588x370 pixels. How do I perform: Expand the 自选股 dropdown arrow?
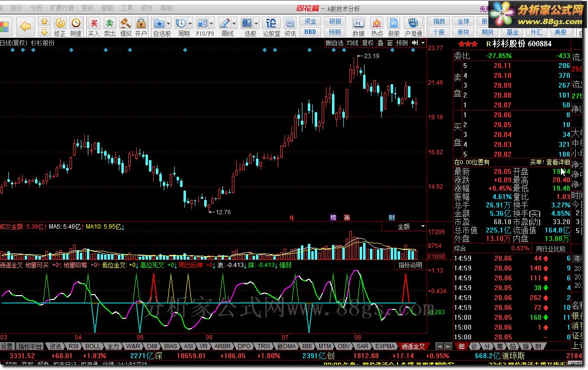(168, 24)
